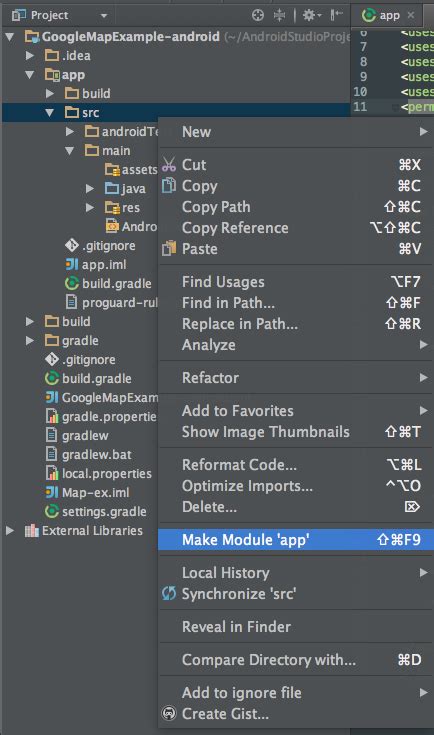Collapse the main folder
This screenshot has width=434, height=735.
point(70,150)
